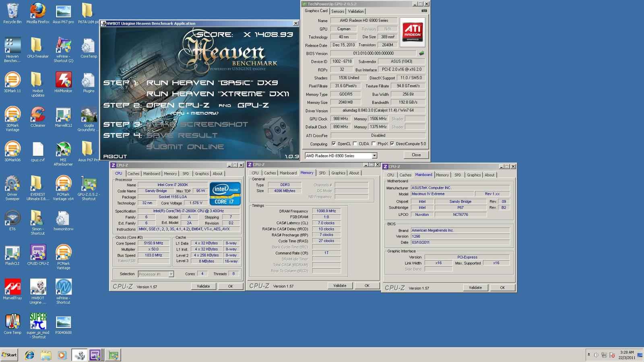Click the GPU-Z screenshot camera icon
Image resolution: width=644 pixels, height=362 pixels.
click(424, 11)
